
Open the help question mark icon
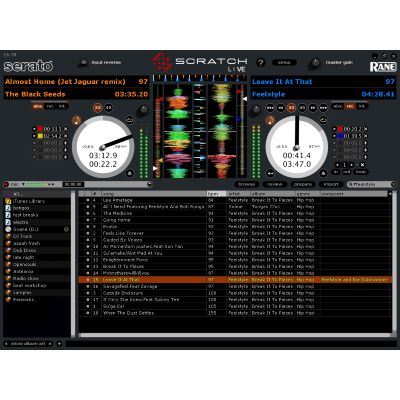coord(261,63)
